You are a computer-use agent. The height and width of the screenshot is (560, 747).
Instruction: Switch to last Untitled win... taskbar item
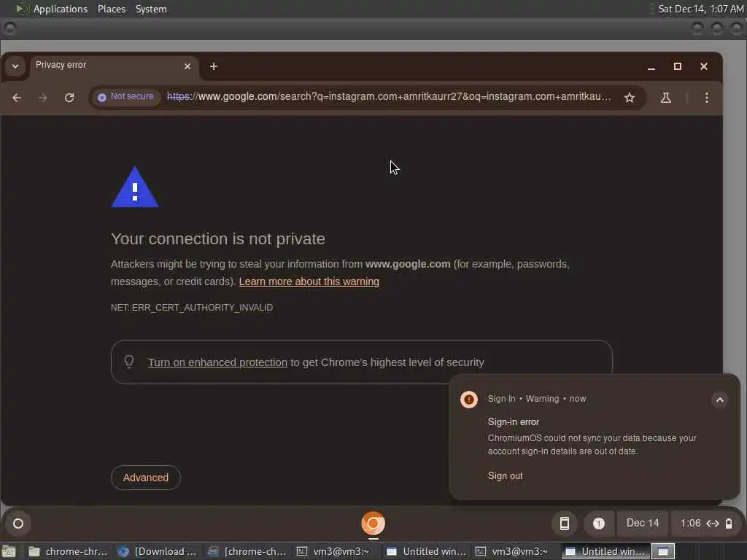605,551
